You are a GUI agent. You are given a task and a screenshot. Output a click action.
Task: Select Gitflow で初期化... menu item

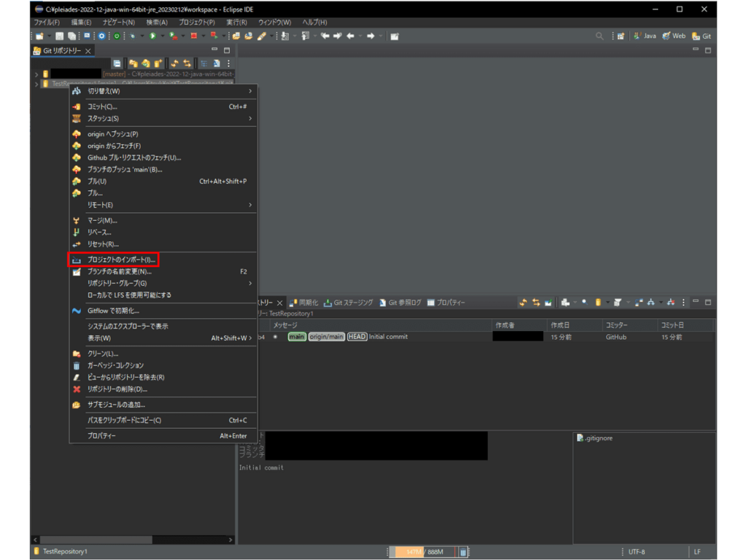[163, 311]
